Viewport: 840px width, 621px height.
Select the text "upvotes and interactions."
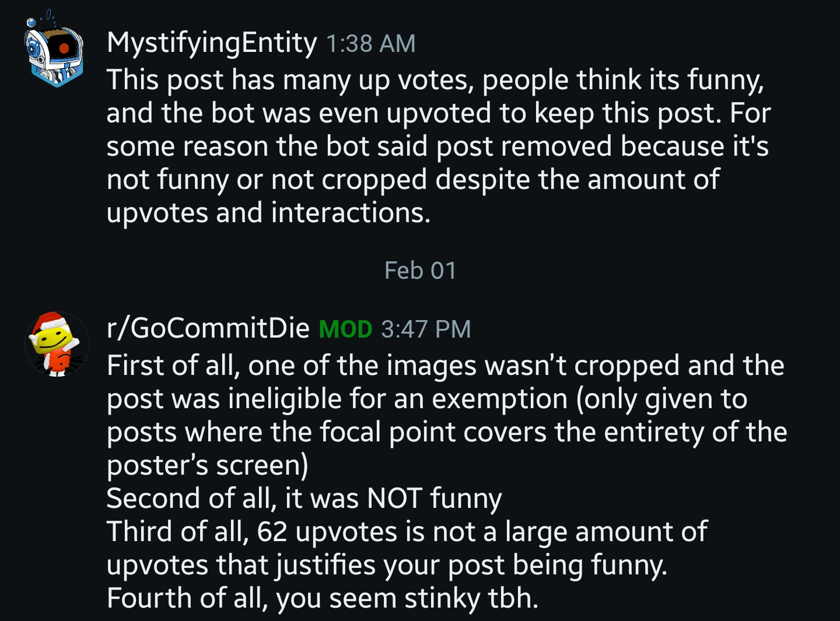click(x=268, y=213)
